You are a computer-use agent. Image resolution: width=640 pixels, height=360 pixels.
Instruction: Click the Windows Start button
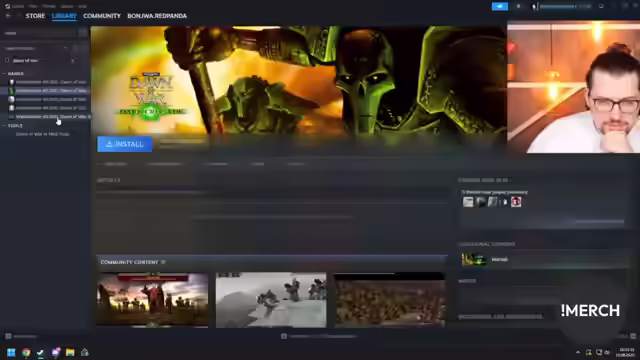11,352
